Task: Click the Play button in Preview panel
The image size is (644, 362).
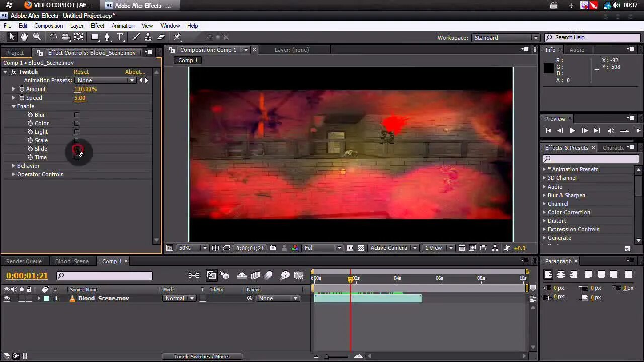Action: coord(572,131)
